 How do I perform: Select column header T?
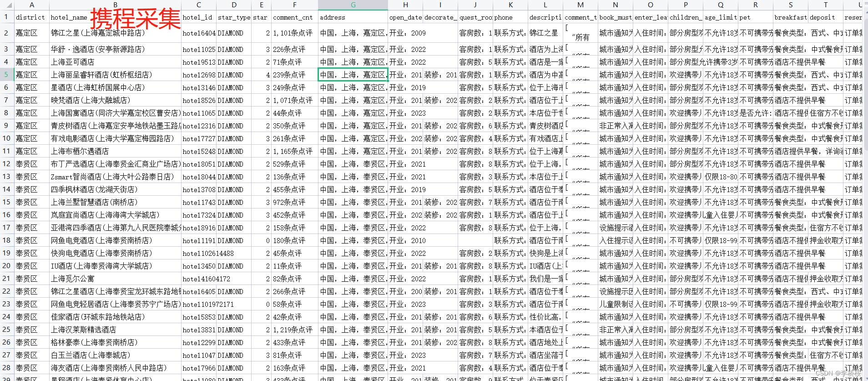826,5
